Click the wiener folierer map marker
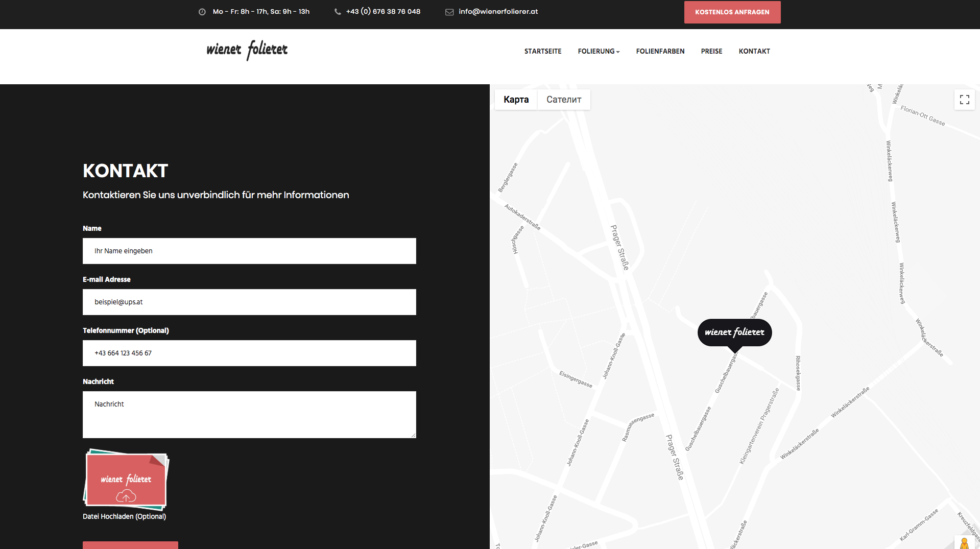980x549 pixels. 734,335
